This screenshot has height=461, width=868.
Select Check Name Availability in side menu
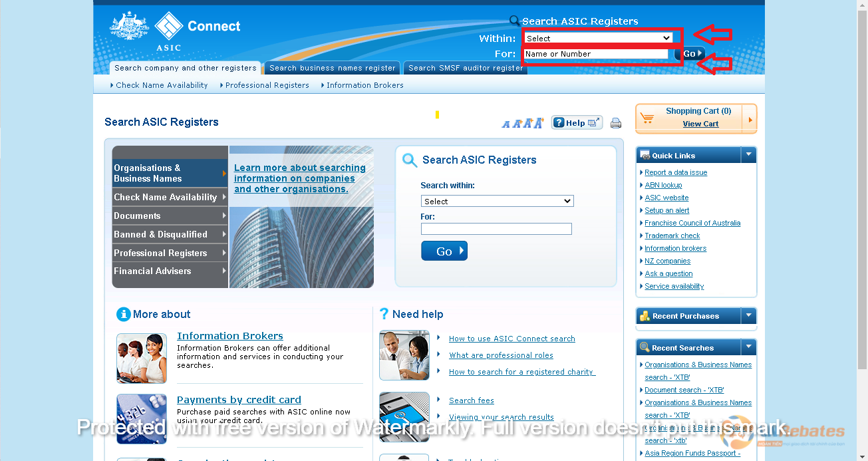tap(170, 197)
